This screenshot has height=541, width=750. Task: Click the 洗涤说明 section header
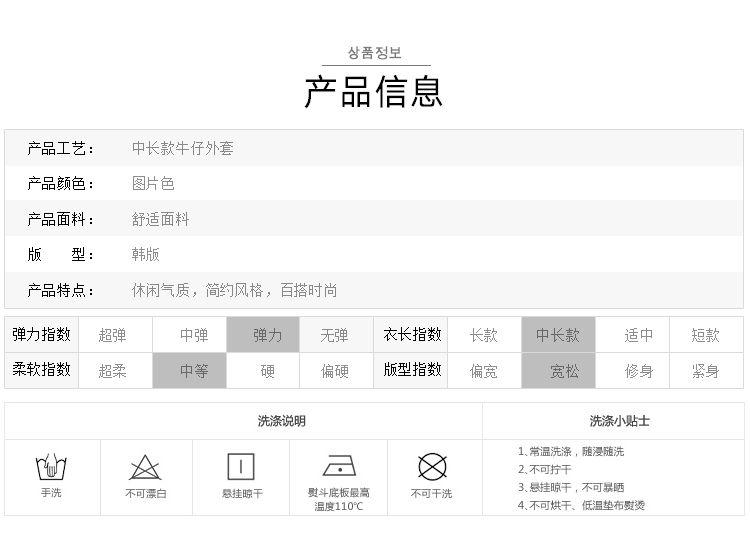point(282,421)
